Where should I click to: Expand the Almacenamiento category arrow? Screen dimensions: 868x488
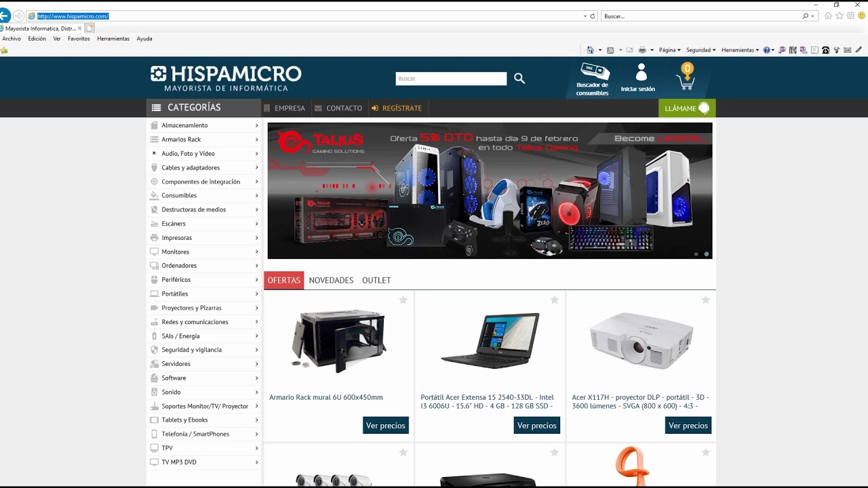click(256, 125)
